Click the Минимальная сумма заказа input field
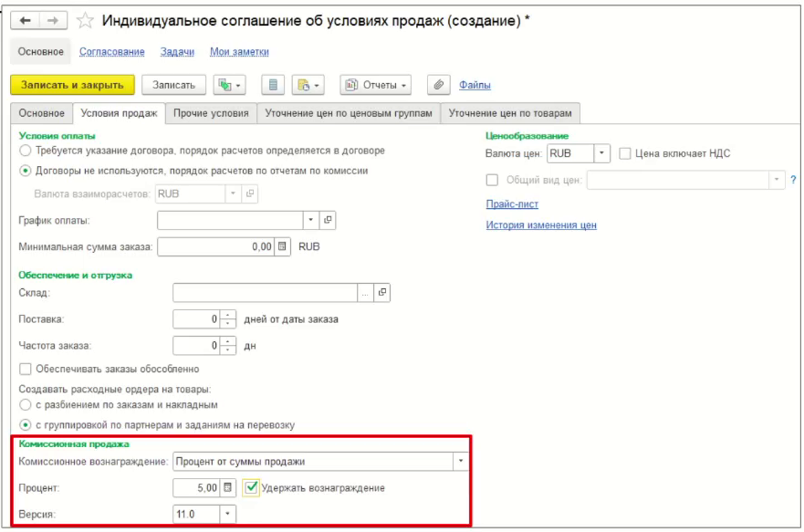 pyautogui.click(x=216, y=246)
